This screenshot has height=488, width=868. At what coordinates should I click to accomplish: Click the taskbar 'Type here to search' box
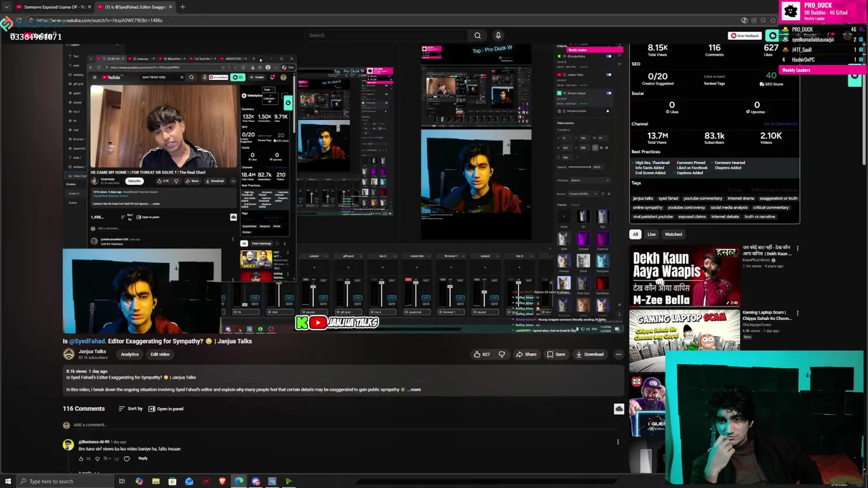(x=64, y=481)
